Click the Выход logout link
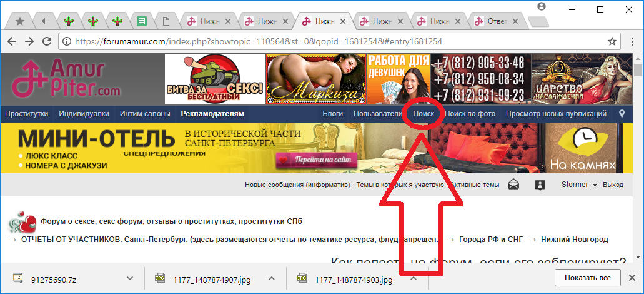 [x=613, y=185]
